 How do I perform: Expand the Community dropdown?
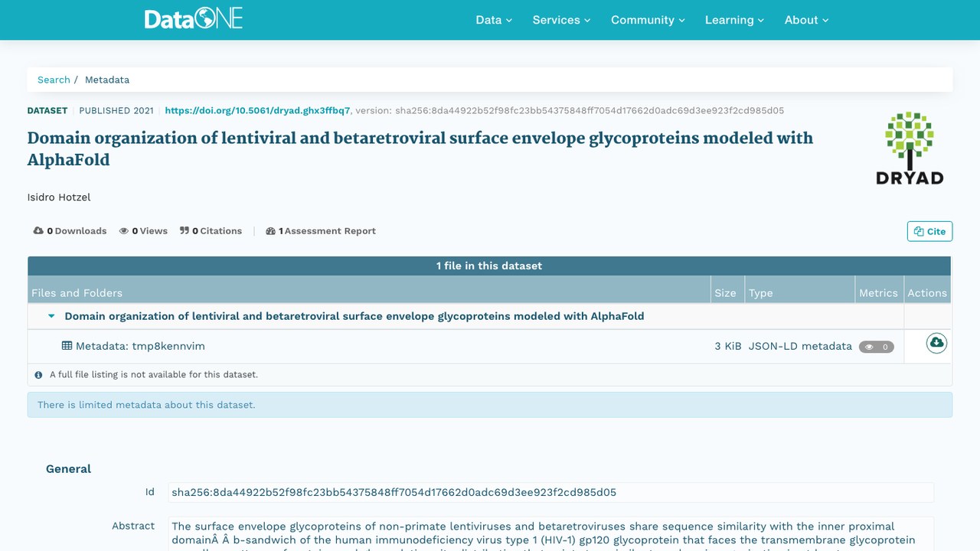tap(648, 20)
